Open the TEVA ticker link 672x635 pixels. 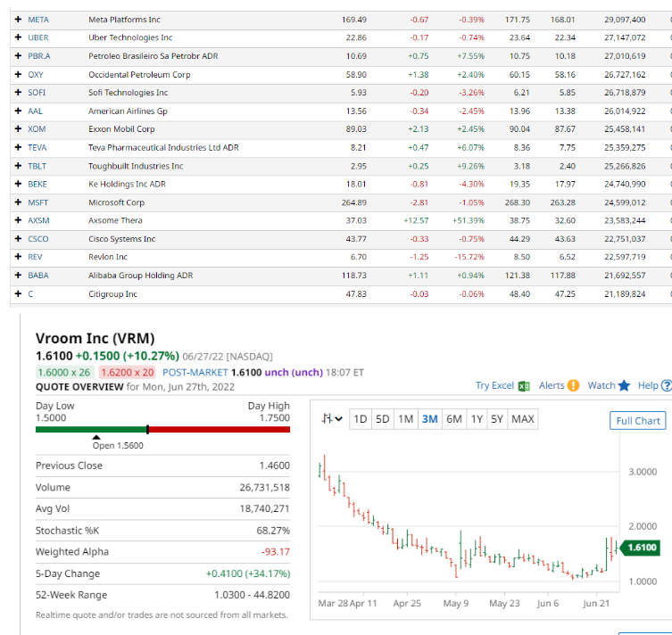point(37,148)
